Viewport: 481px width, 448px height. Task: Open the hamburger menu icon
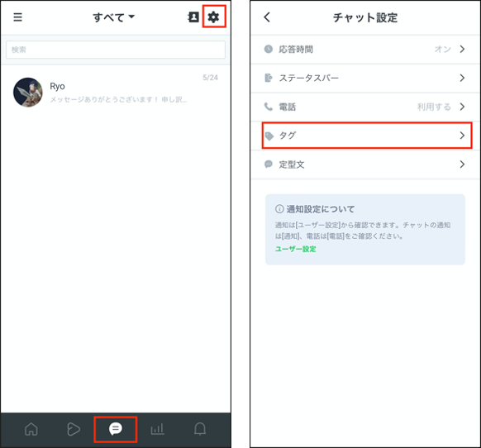[x=18, y=17]
